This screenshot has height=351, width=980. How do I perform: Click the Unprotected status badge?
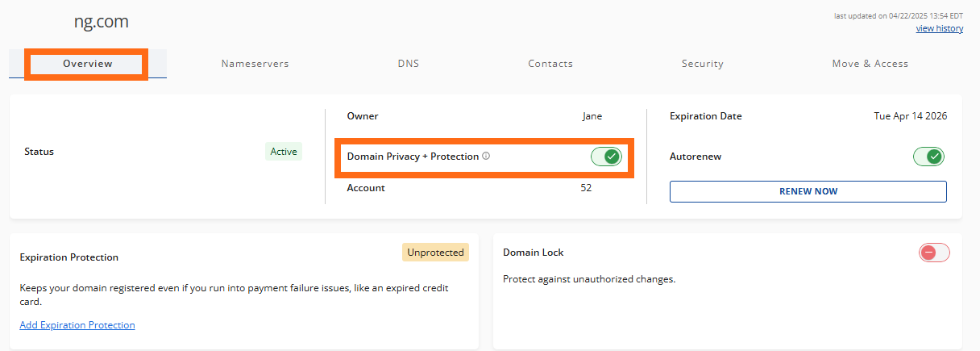pyautogui.click(x=435, y=253)
